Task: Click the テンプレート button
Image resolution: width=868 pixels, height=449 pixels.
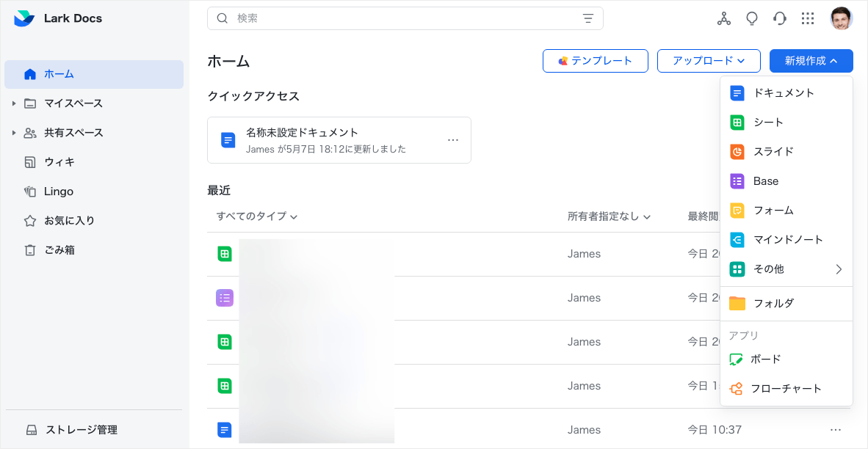Action: click(x=595, y=61)
